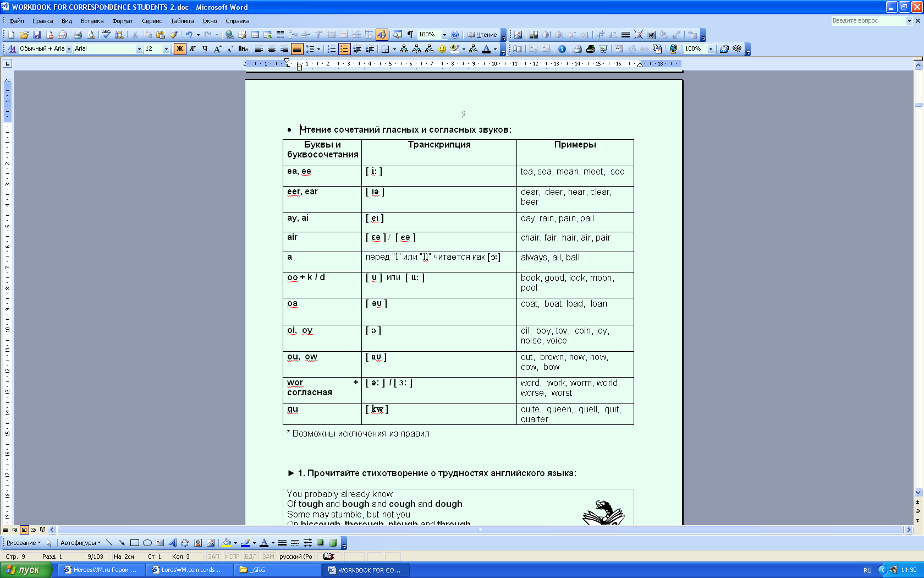The image size is (924, 578).
Task: Expand borders dropdown arrow
Action: point(394,49)
